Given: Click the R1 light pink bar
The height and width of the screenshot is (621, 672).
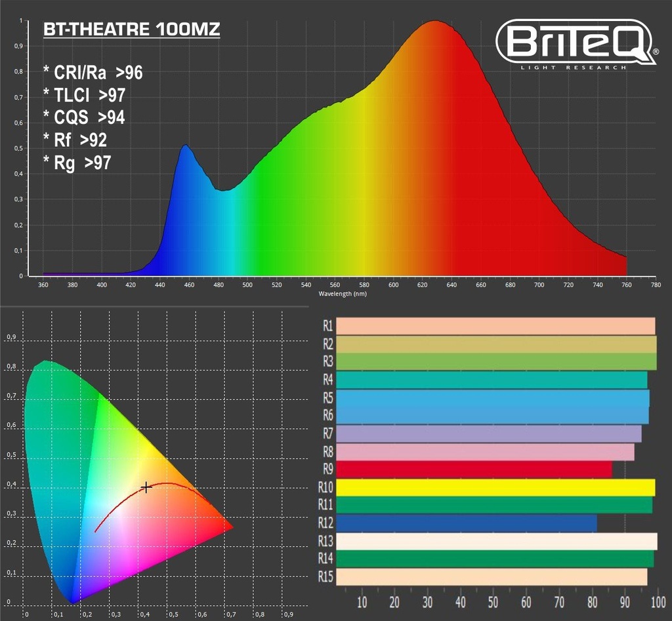Looking at the screenshot, I should click(x=496, y=326).
